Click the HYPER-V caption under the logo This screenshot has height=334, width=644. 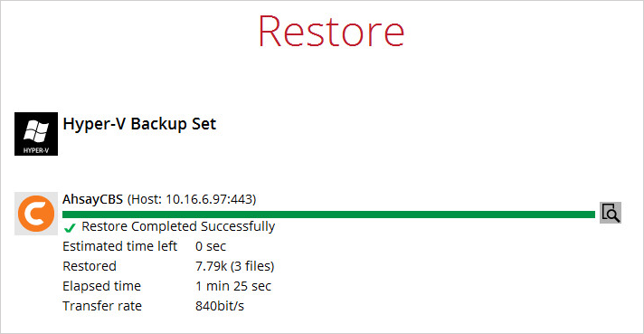point(36,150)
